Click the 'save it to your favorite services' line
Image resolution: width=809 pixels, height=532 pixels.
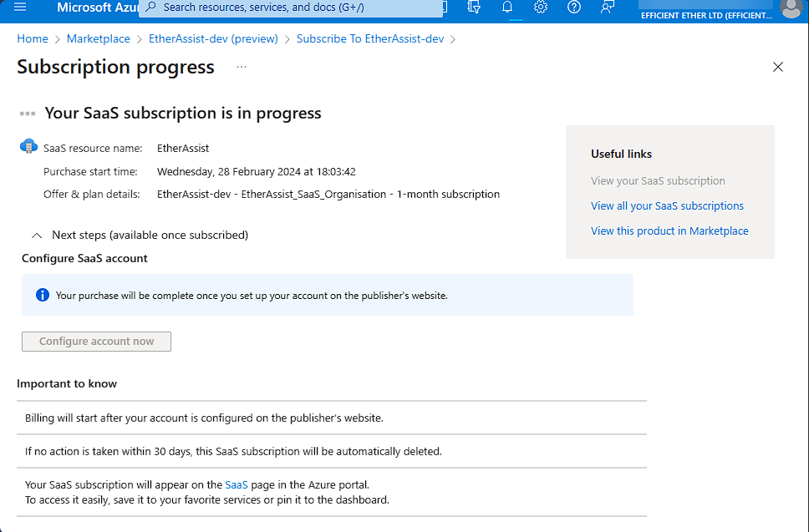[x=207, y=500]
